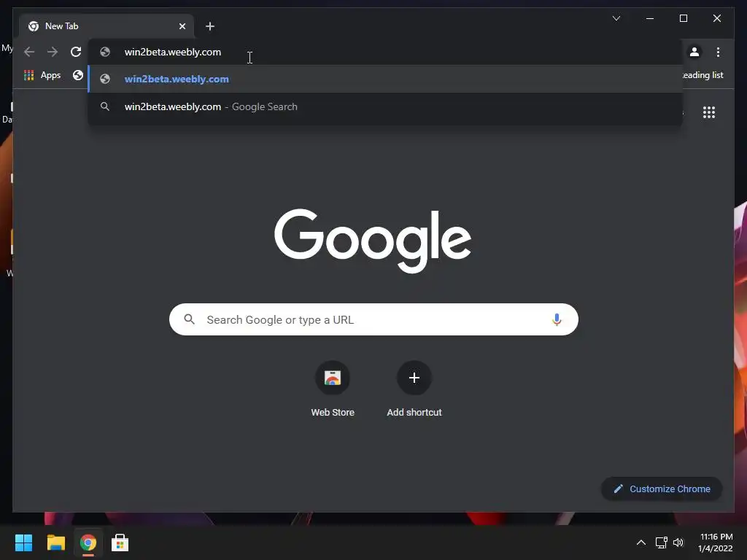
Task: Open the Reading list
Action: coord(703,75)
